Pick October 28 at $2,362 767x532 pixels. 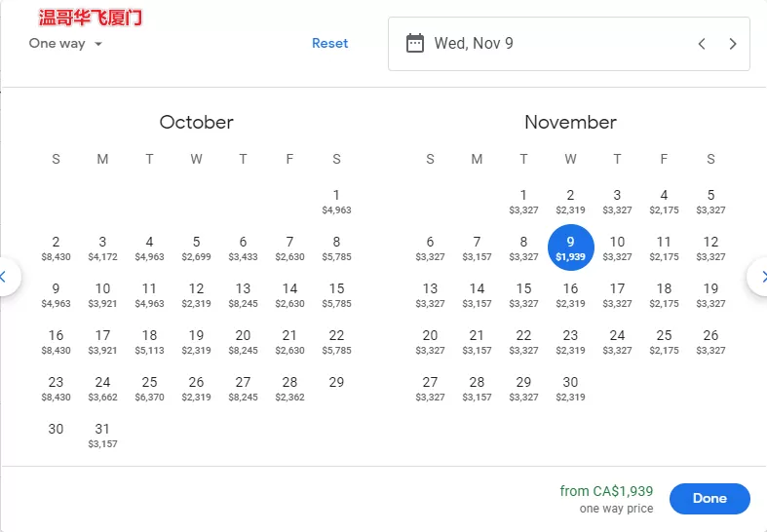289,388
